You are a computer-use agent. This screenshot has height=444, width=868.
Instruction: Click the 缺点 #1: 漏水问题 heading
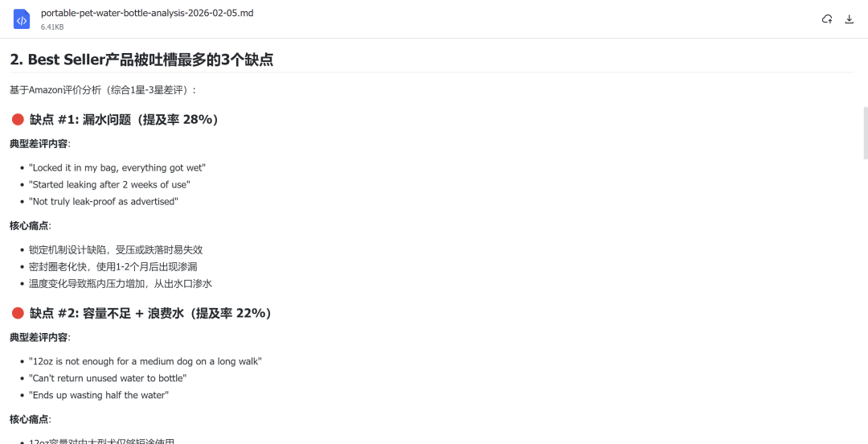124,119
